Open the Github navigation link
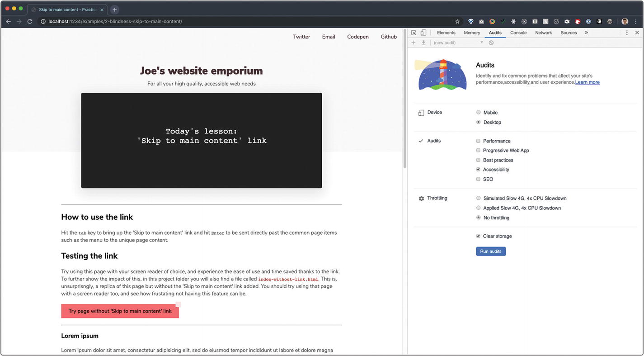The height and width of the screenshot is (356, 644). tap(389, 37)
